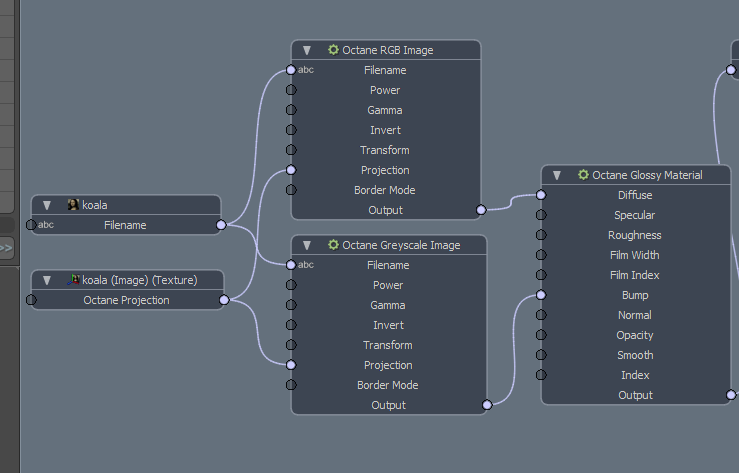This screenshot has width=739, height=473.
Task: Select the koala (Image) (Texture) node title
Action: point(140,280)
